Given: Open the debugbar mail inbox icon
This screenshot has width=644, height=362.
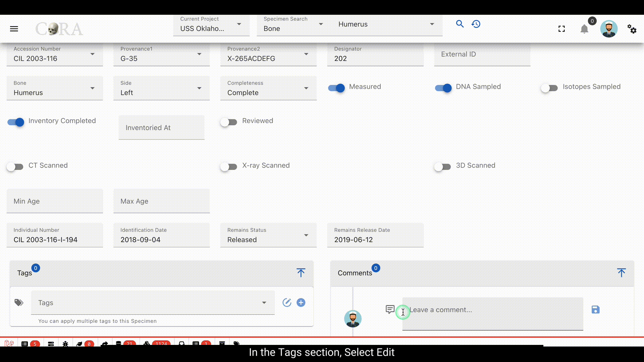Looking at the screenshot, I should pyautogui.click(x=181, y=344).
